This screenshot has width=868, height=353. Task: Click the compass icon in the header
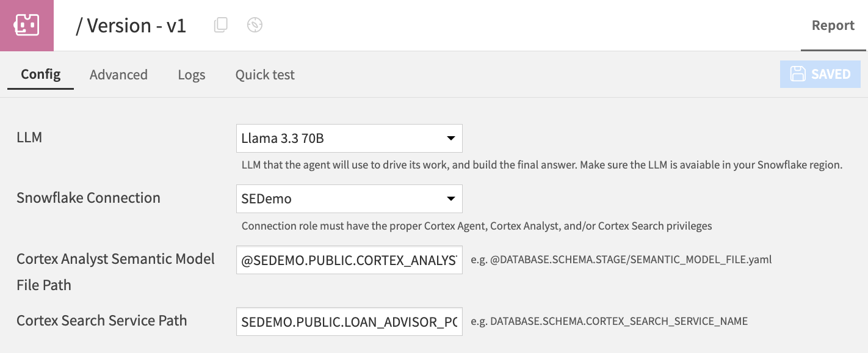[x=255, y=24]
